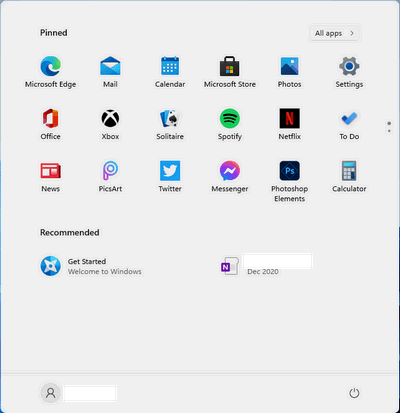Open the Xbox app
This screenshot has height=413, width=400.
click(x=110, y=124)
